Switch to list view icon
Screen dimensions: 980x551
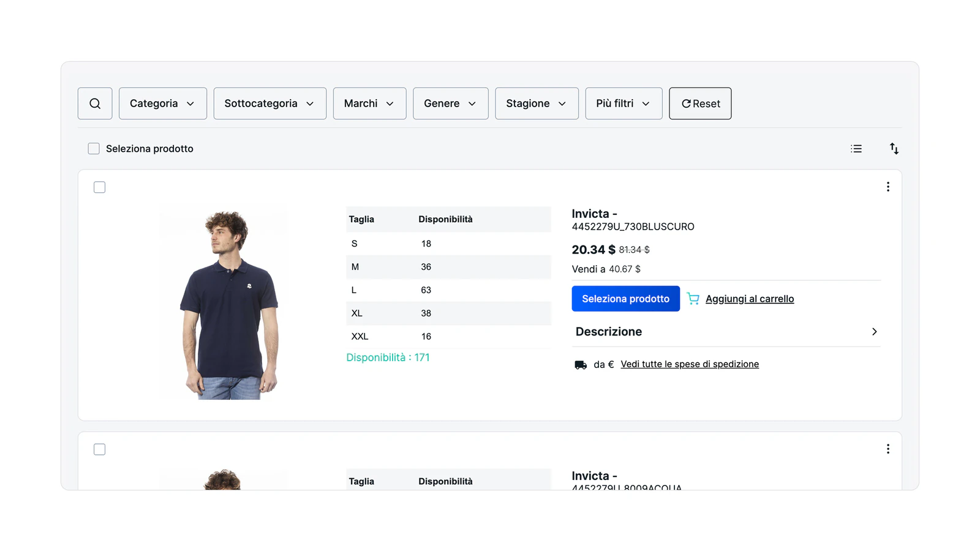point(856,149)
